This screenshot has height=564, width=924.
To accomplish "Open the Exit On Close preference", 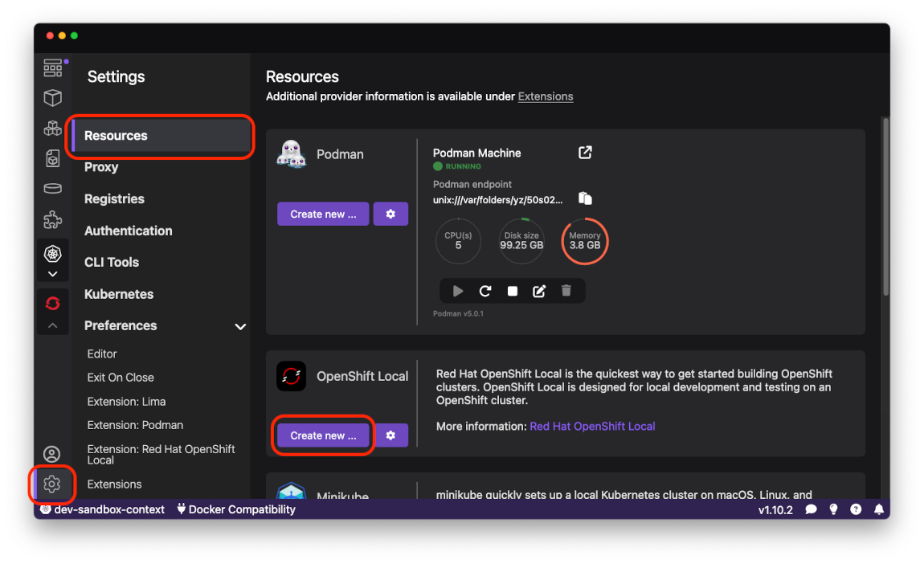I will pyautogui.click(x=121, y=378).
